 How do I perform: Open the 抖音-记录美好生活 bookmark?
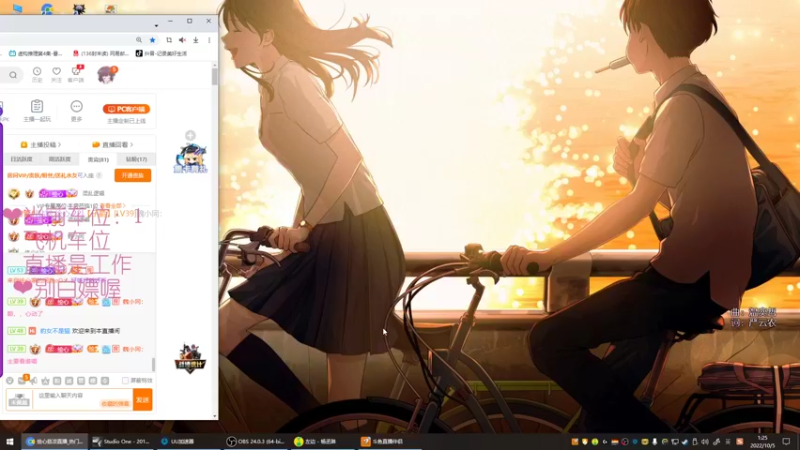(161, 53)
